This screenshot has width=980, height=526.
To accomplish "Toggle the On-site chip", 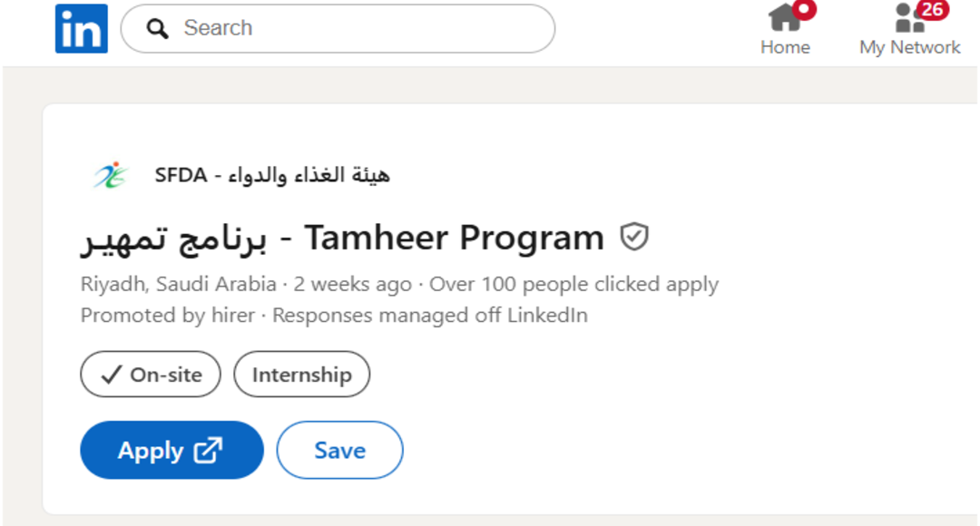I will click(x=151, y=375).
